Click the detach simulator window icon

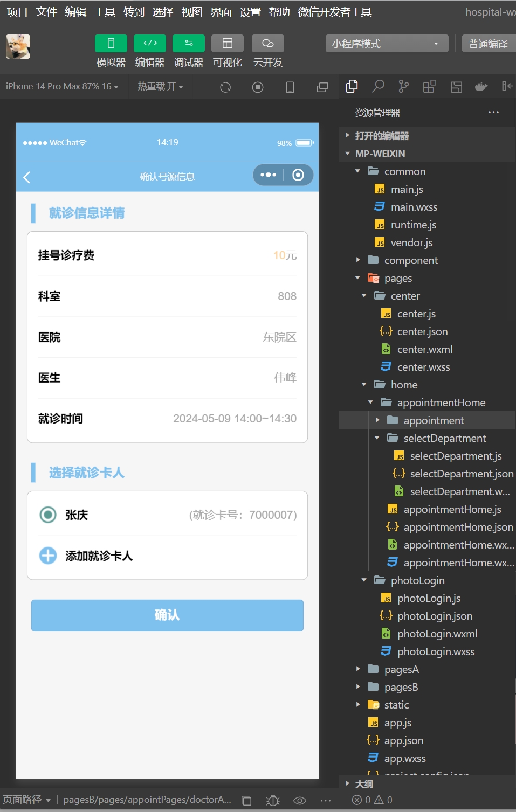[322, 87]
